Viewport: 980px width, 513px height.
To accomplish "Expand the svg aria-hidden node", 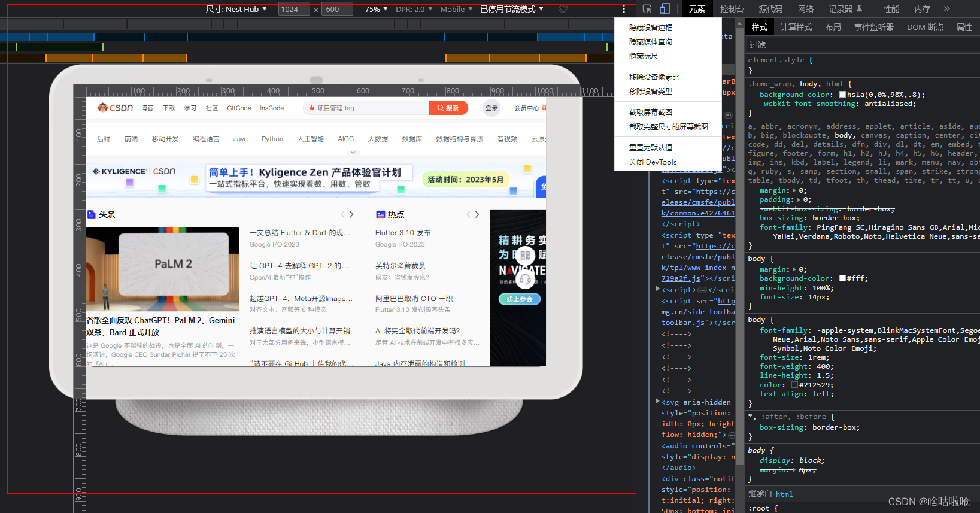I will pyautogui.click(x=658, y=402).
